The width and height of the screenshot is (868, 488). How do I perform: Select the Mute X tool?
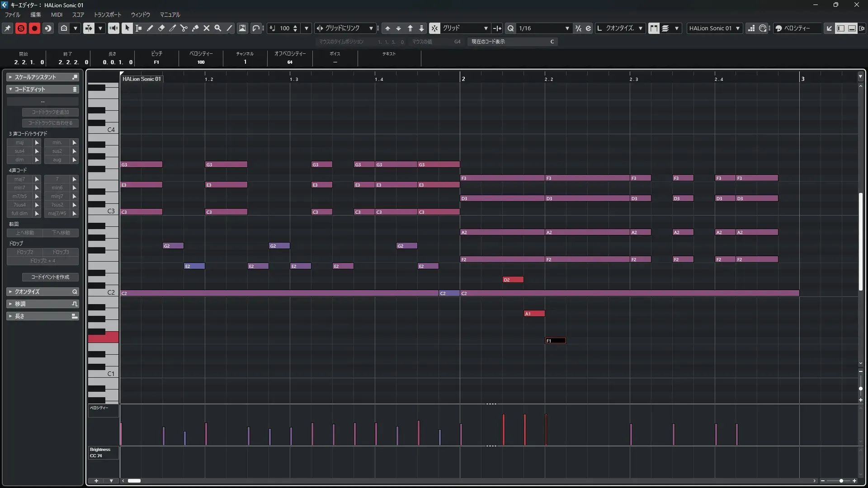(207, 28)
